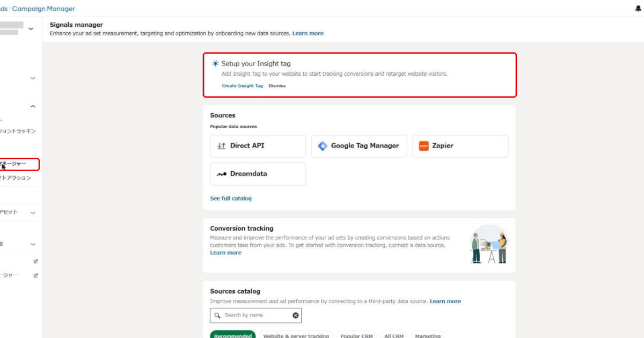This screenshot has height=338, width=644.
Task: Expand the アセット sidebar section
Action: click(33, 213)
